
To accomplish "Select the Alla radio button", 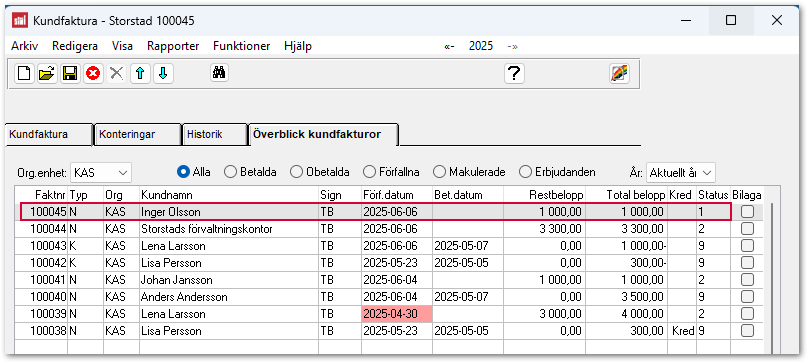I will point(183,172).
